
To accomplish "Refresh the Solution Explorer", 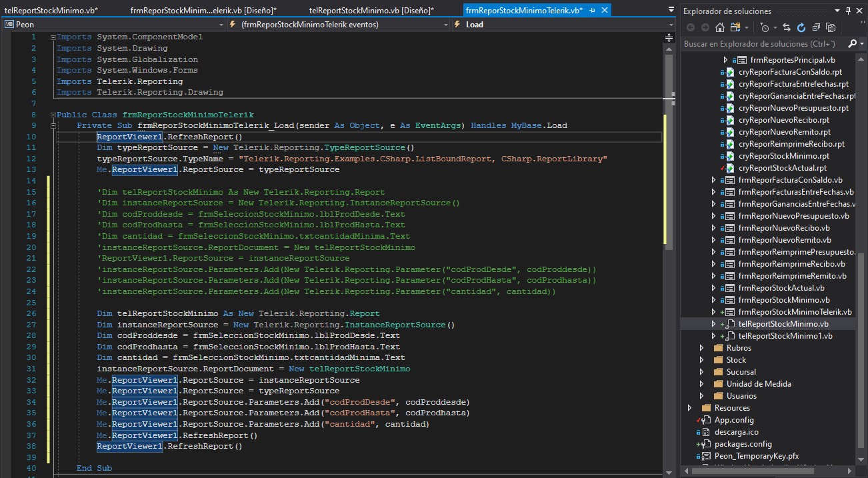I will coord(801,27).
